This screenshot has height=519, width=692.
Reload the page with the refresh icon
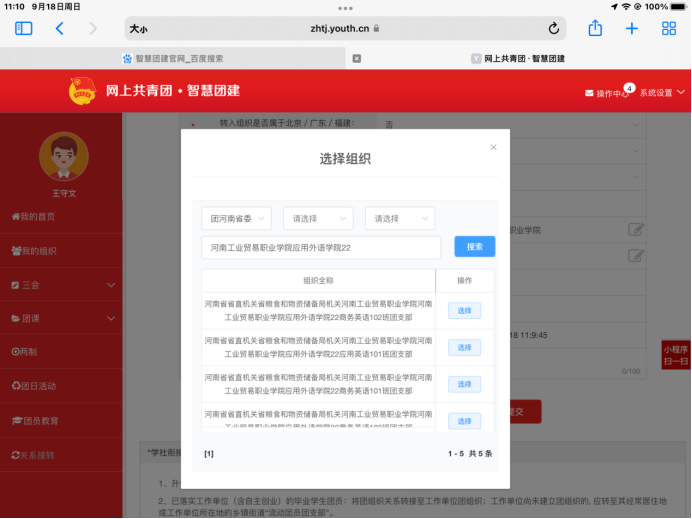[553, 29]
